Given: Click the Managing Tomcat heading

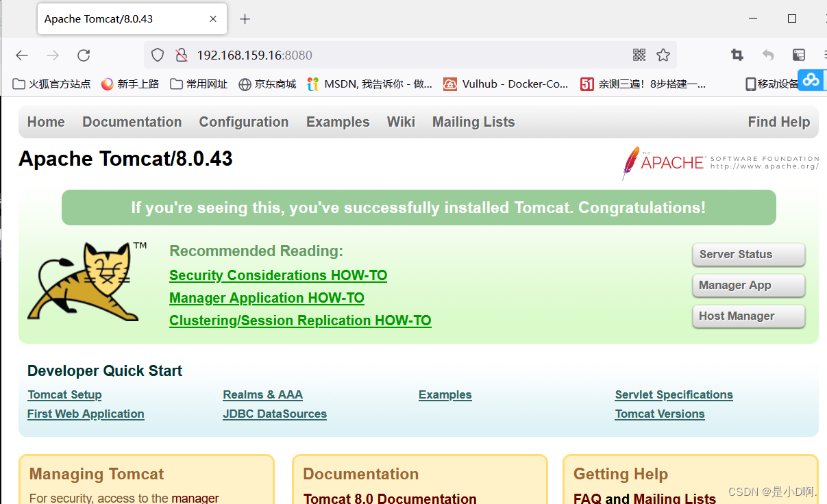Looking at the screenshot, I should (x=97, y=474).
